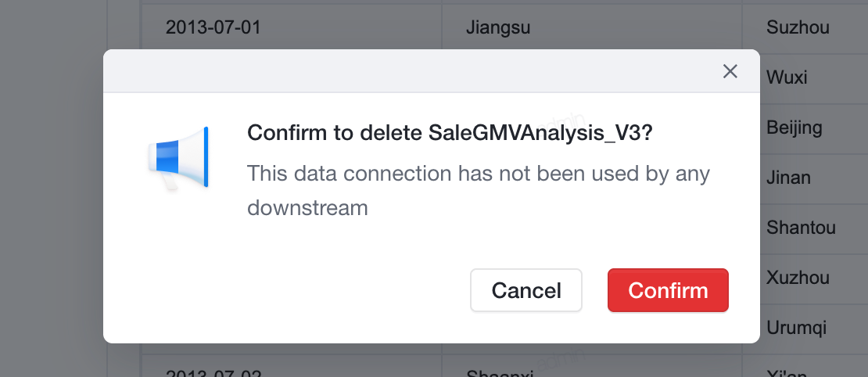Viewport: 868px width, 377px height.
Task: Close the delete confirmation dialog with X
Action: click(x=730, y=71)
